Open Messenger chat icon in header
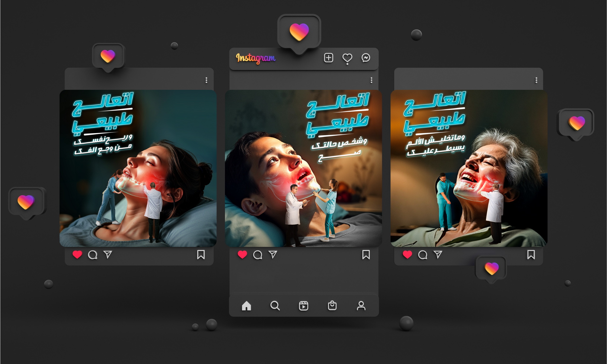Screen dimensions: 607x364 click(x=366, y=58)
